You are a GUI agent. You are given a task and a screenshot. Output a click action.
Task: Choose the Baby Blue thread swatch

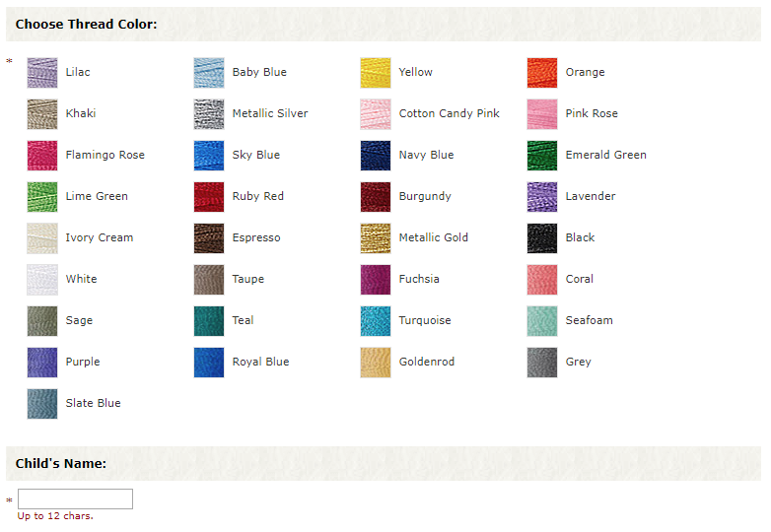tap(209, 73)
